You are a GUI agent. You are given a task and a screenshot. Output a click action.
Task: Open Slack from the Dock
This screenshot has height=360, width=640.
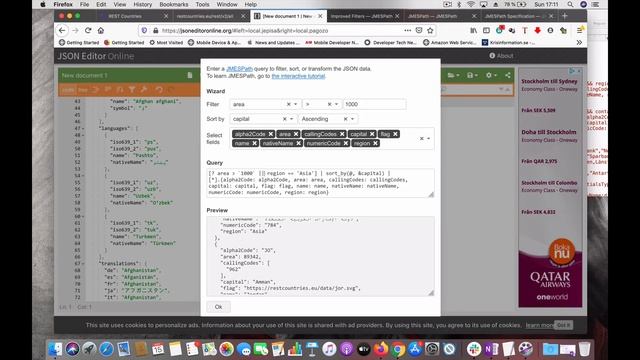pyautogui.click(x=474, y=349)
